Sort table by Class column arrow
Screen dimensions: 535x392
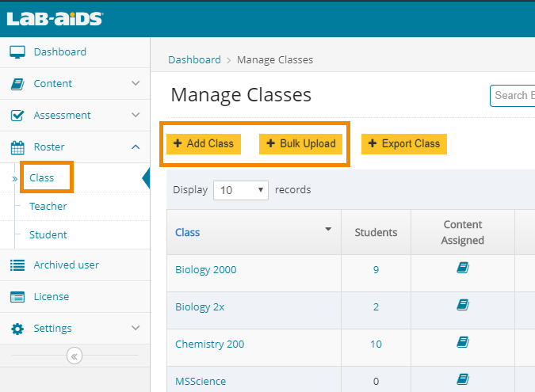(328, 230)
